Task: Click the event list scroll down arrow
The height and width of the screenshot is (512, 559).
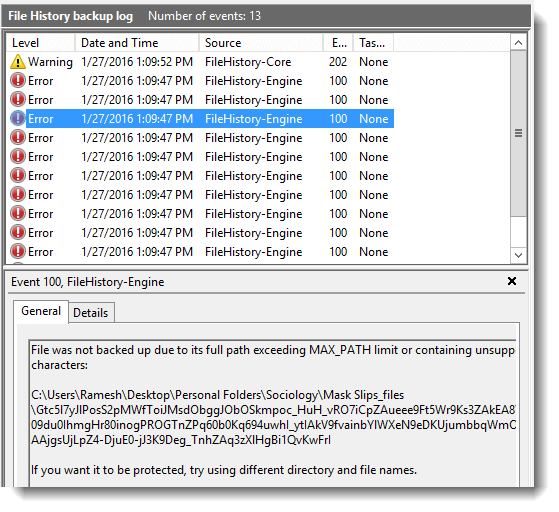Action: [x=518, y=255]
